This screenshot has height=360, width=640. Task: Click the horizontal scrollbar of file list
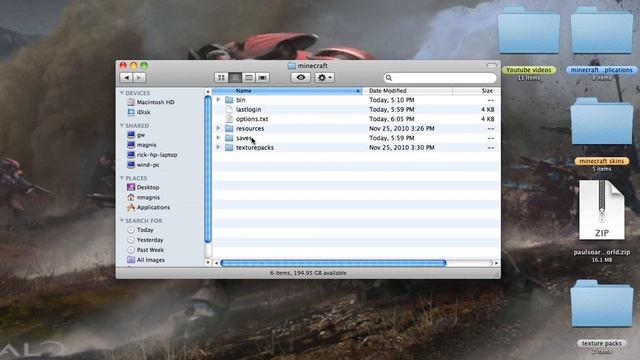coord(333,263)
